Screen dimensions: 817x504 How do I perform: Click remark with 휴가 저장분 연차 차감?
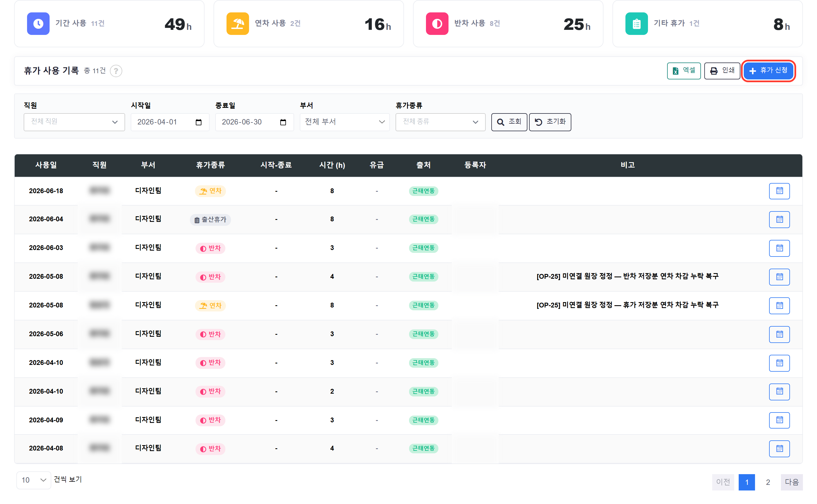(x=627, y=305)
